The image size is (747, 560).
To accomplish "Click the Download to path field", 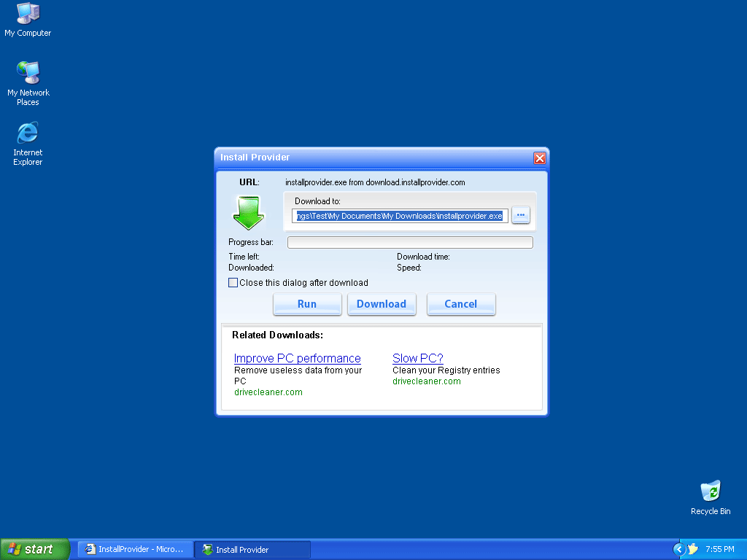I will point(400,216).
